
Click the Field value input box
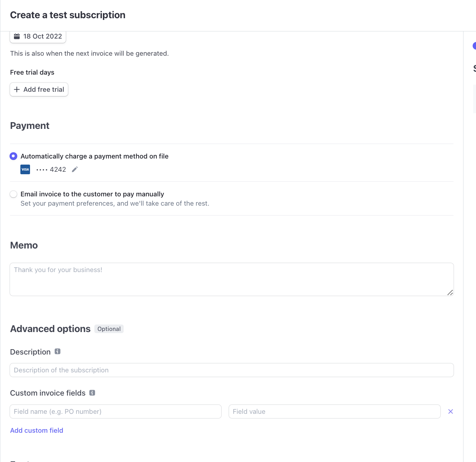[x=334, y=411]
